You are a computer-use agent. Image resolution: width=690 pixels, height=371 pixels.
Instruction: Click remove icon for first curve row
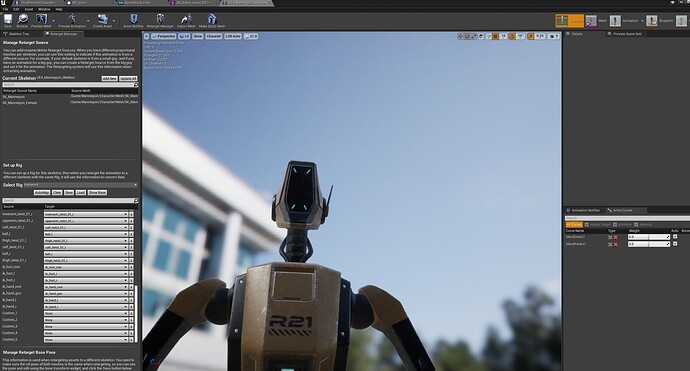coord(616,237)
